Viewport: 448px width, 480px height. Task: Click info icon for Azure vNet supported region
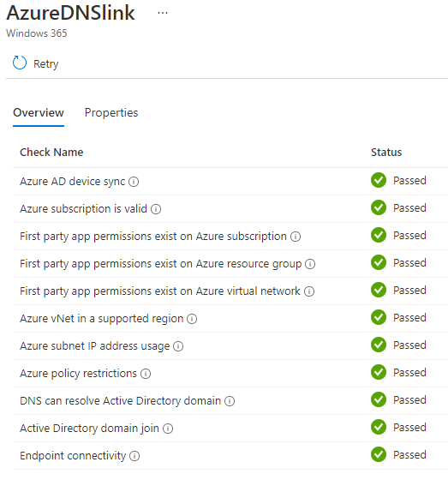click(x=192, y=319)
